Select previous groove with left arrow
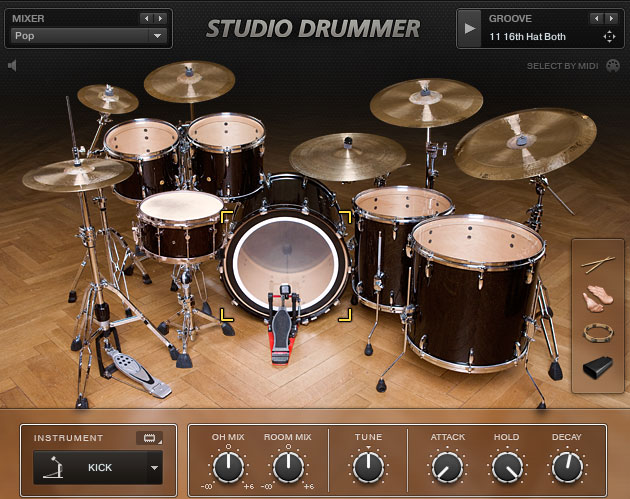630x499 pixels. coord(597,18)
